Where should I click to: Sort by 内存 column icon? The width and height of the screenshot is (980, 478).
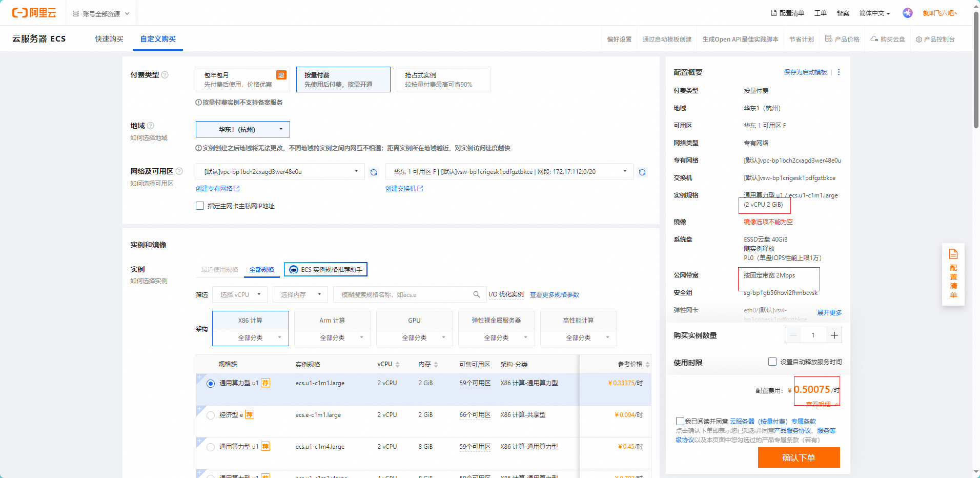pyautogui.click(x=436, y=365)
